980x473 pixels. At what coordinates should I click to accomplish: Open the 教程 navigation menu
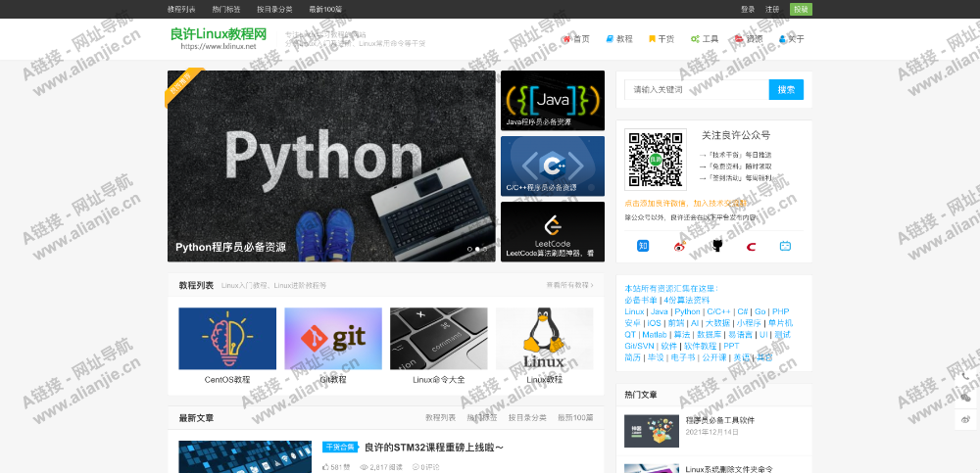coord(619,39)
